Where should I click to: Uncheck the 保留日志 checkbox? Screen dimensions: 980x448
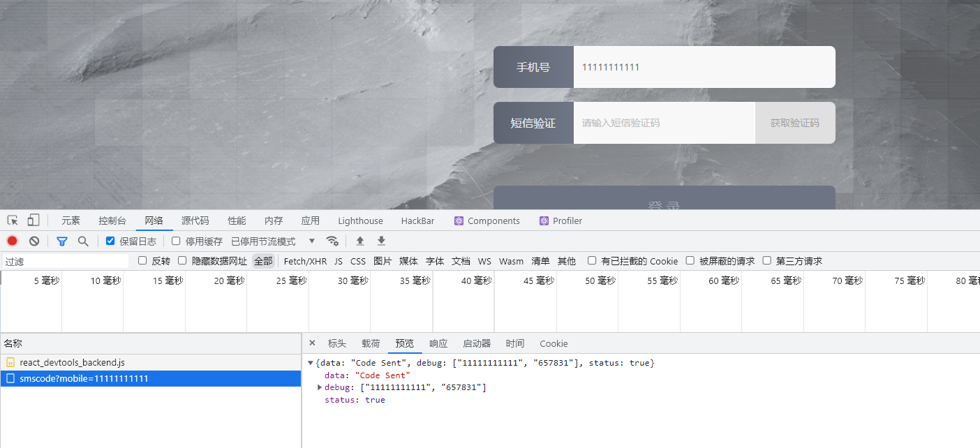[x=110, y=241]
